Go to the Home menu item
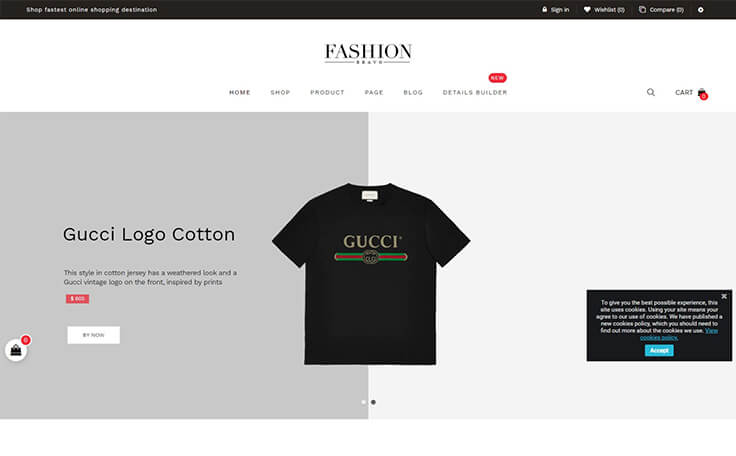This screenshot has height=456, width=736. point(239,93)
